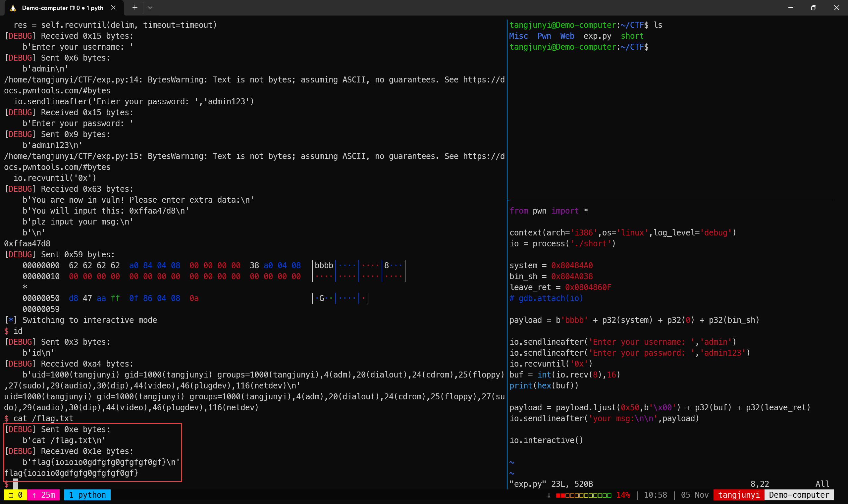Click the Linux penguin tab icon
Screen dimensions: 848x504
tap(13, 8)
